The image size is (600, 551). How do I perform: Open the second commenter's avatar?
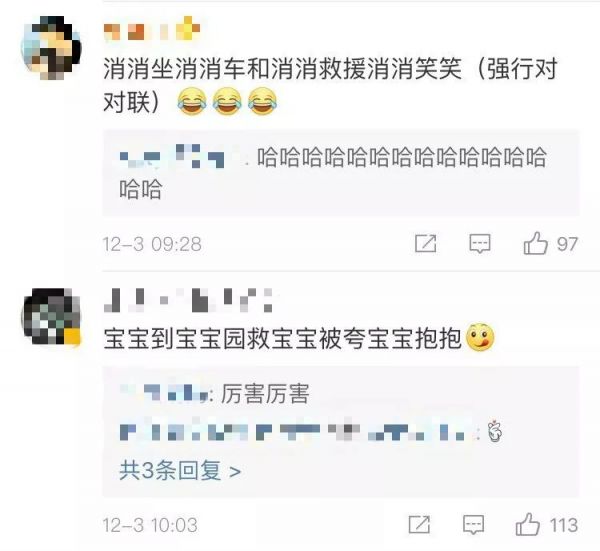tap(51, 317)
